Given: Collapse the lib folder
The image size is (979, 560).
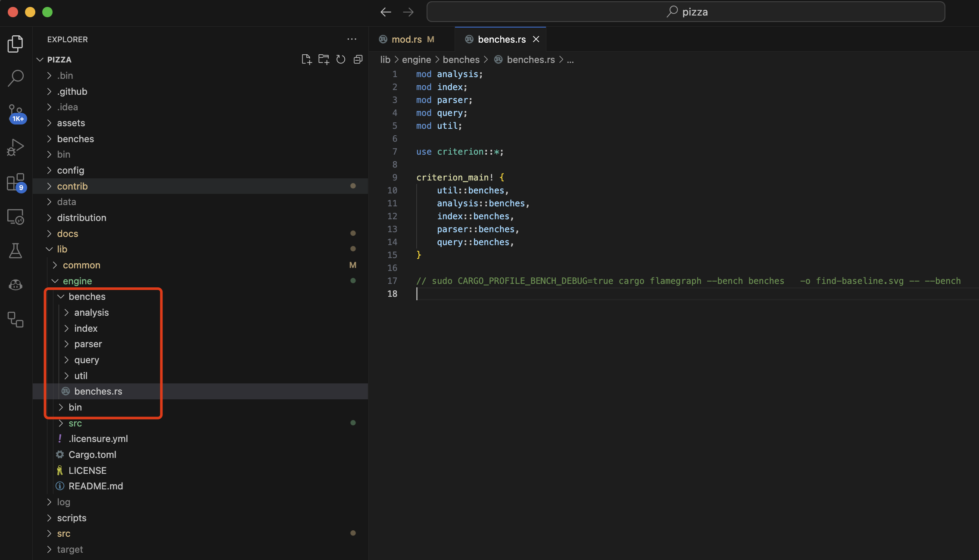Looking at the screenshot, I should point(200,249).
